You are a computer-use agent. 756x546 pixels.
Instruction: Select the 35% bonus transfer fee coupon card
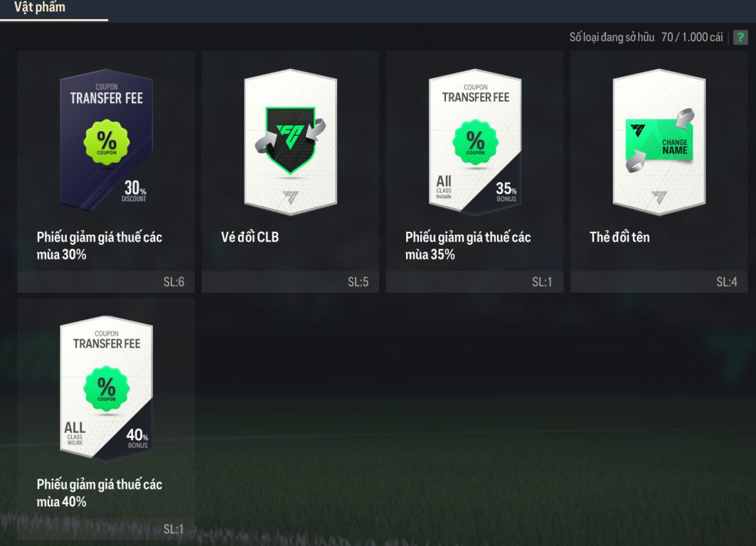(x=475, y=142)
